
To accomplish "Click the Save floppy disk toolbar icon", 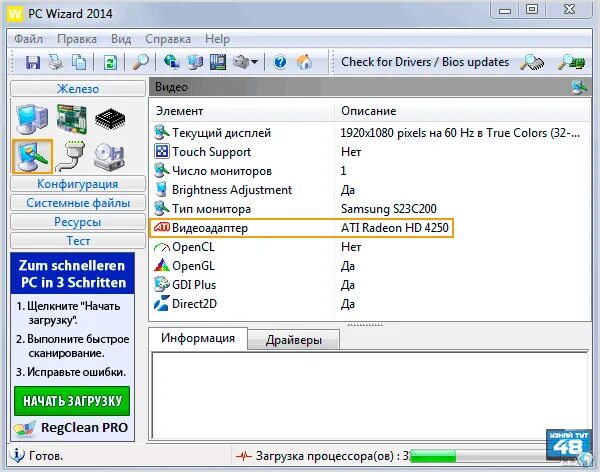I will pyautogui.click(x=33, y=62).
